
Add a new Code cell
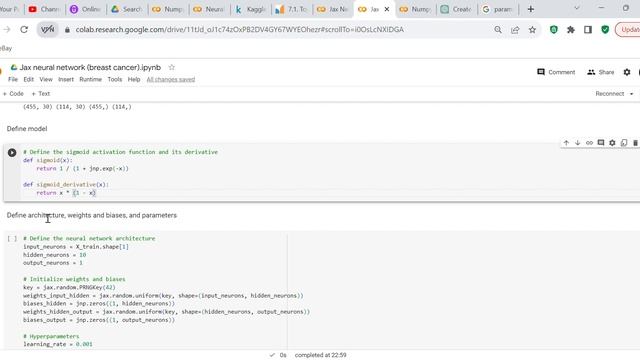pyautogui.click(x=13, y=93)
